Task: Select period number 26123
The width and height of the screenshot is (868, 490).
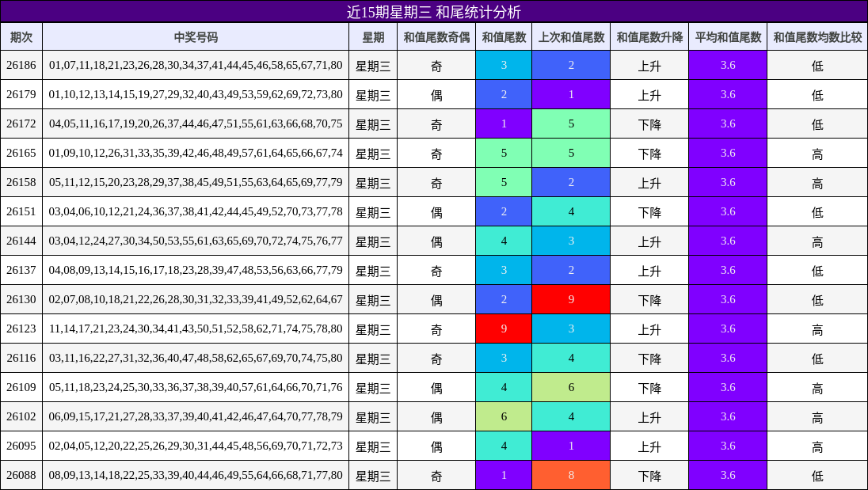Action: pos(21,329)
